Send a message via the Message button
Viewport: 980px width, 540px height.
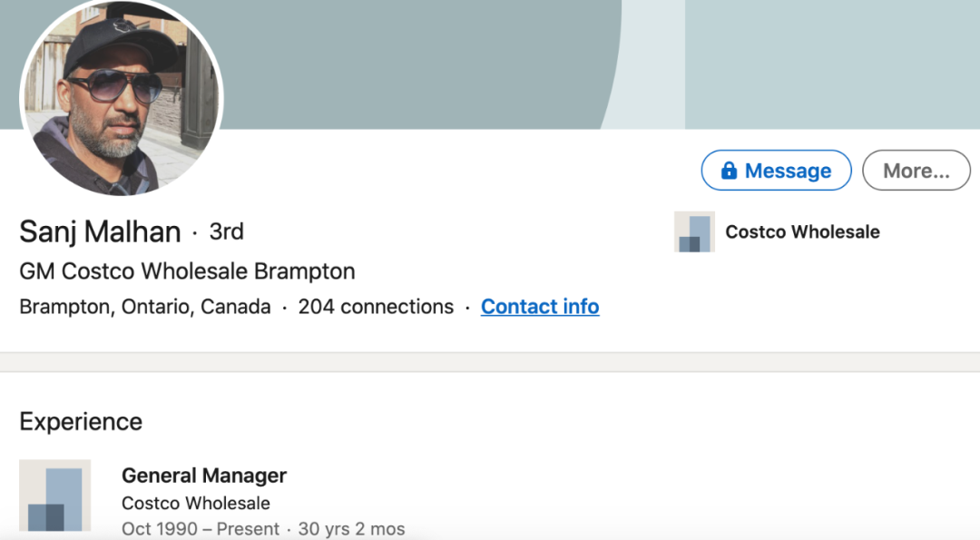point(776,170)
